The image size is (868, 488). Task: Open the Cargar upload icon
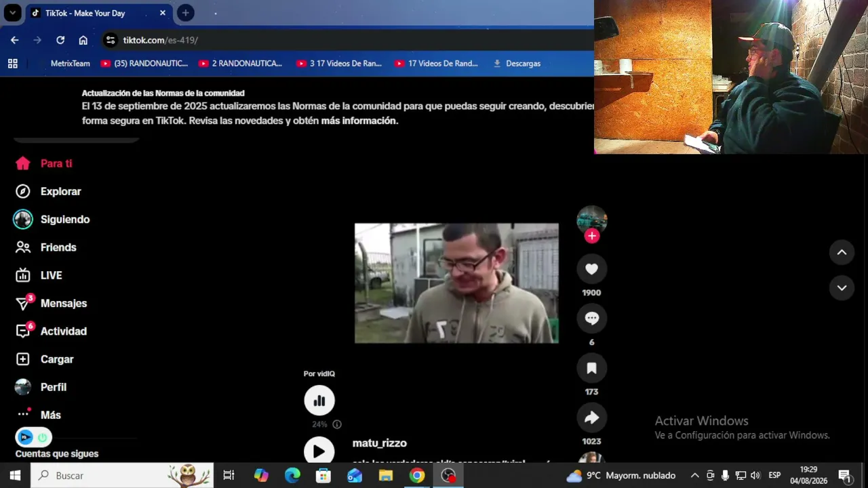click(x=23, y=359)
